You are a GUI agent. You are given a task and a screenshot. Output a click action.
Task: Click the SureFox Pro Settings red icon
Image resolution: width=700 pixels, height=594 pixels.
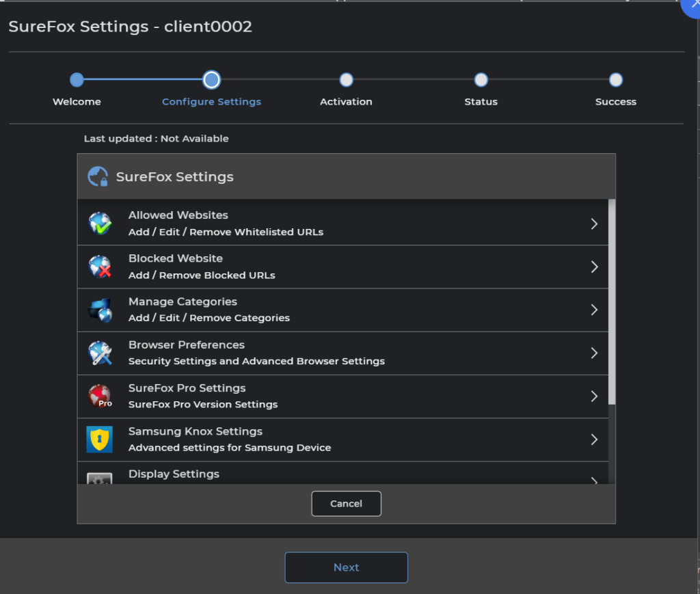100,396
